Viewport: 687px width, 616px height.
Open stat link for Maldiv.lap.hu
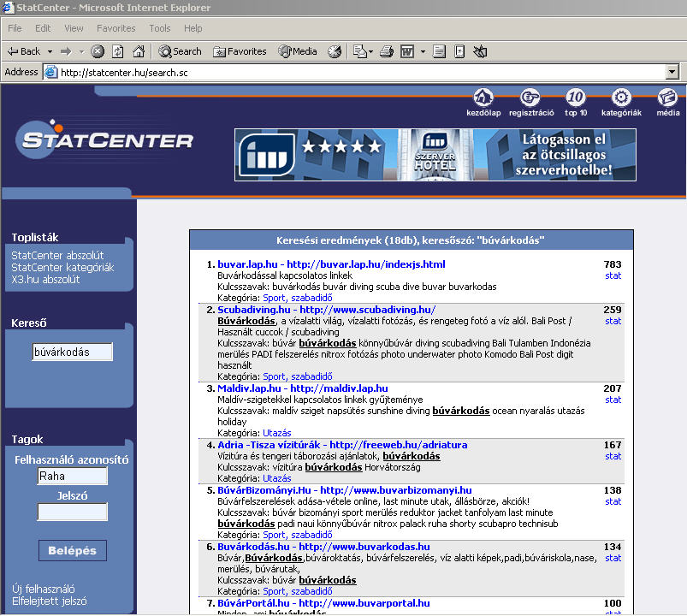(613, 400)
